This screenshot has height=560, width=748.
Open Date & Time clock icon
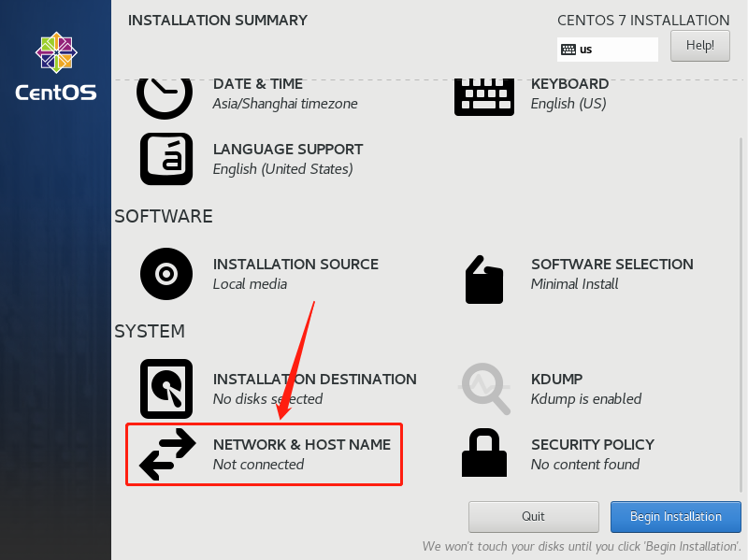(x=165, y=98)
